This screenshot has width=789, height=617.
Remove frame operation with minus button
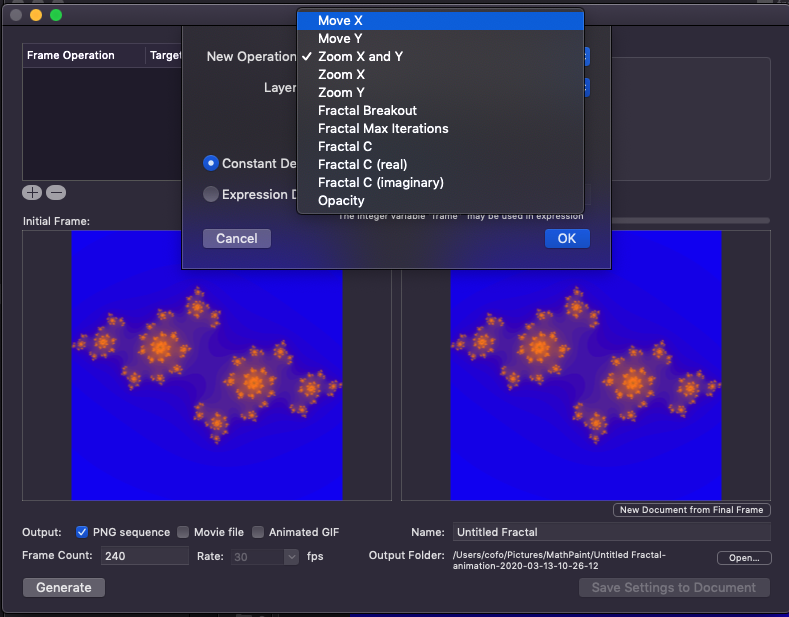pos(56,192)
